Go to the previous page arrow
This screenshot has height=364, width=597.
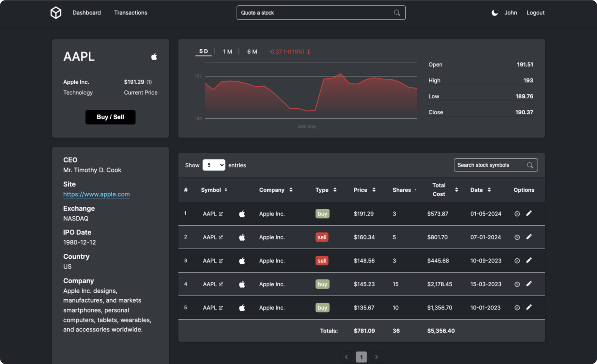346,357
